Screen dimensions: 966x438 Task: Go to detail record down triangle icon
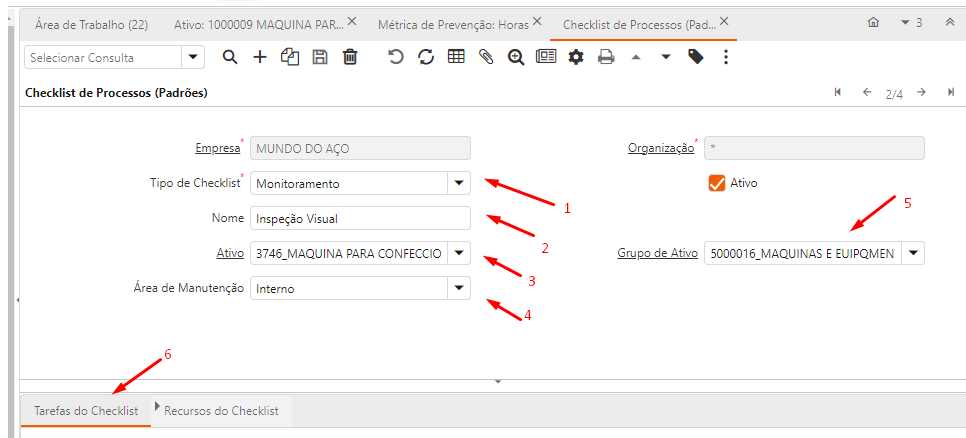click(666, 58)
